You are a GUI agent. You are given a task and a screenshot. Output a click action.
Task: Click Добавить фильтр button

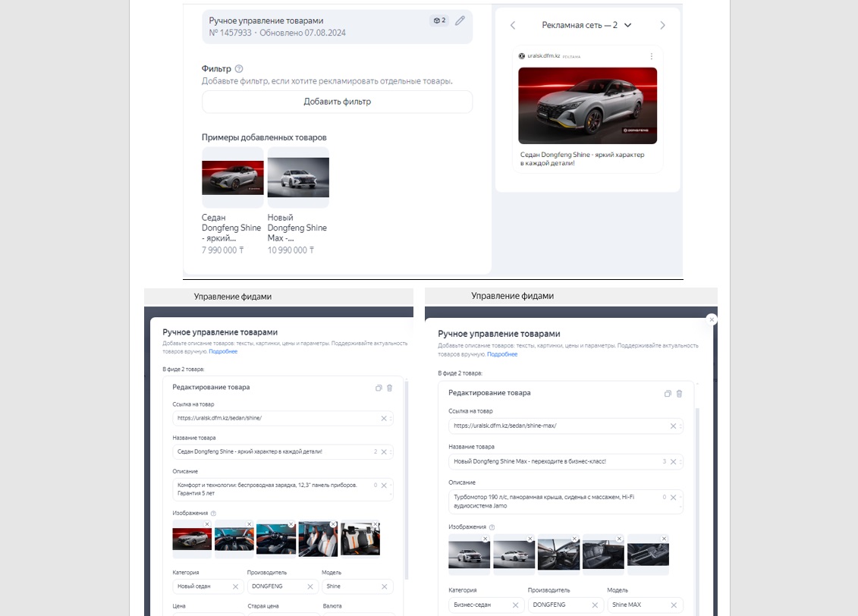point(337,102)
